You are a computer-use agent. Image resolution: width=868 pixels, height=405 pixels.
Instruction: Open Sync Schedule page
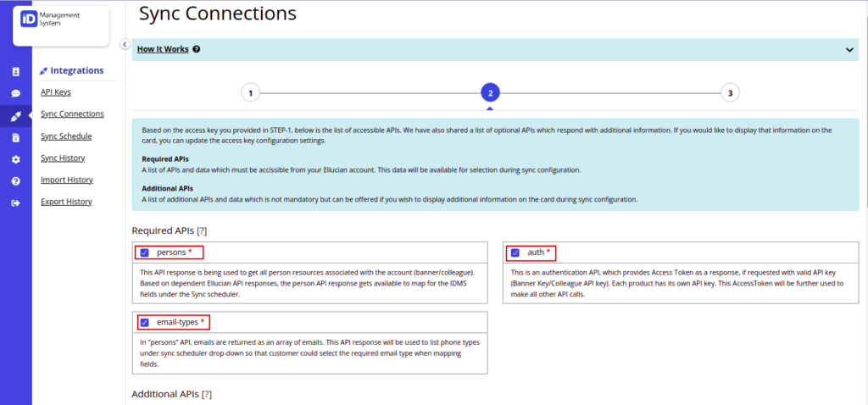coord(66,136)
